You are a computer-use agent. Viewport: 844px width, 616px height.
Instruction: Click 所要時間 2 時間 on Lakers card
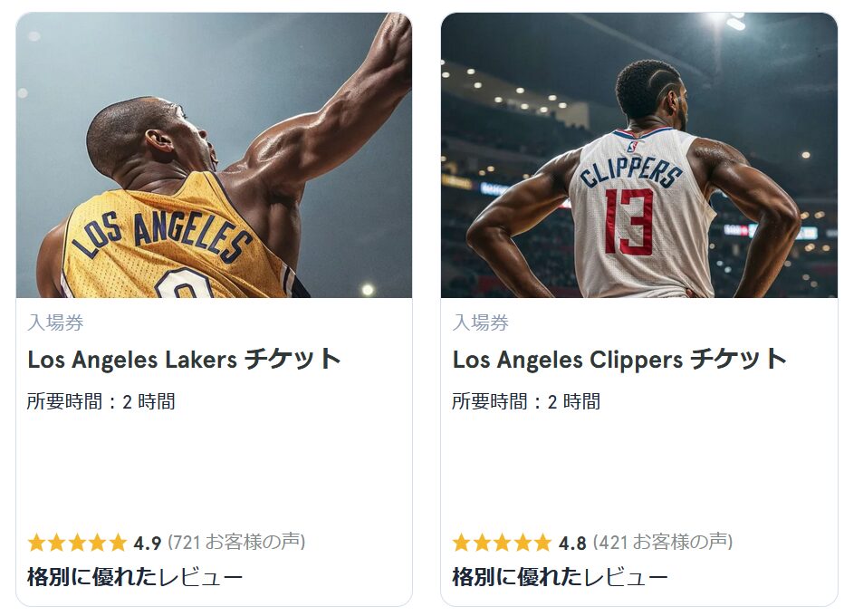[101, 401]
